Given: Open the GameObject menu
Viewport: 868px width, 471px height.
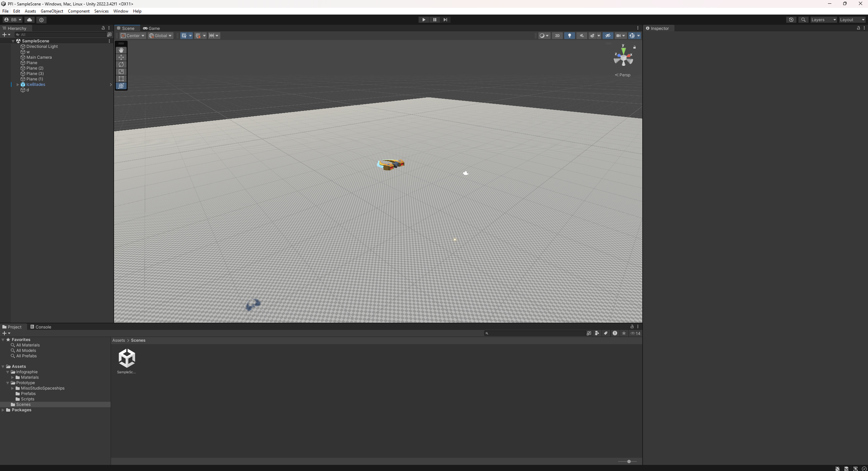Looking at the screenshot, I should click(52, 11).
